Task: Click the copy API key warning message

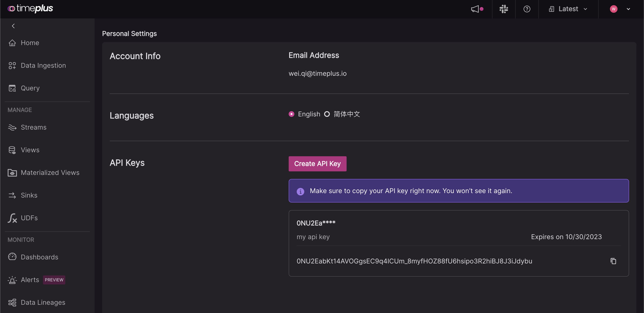Action: coord(411,191)
